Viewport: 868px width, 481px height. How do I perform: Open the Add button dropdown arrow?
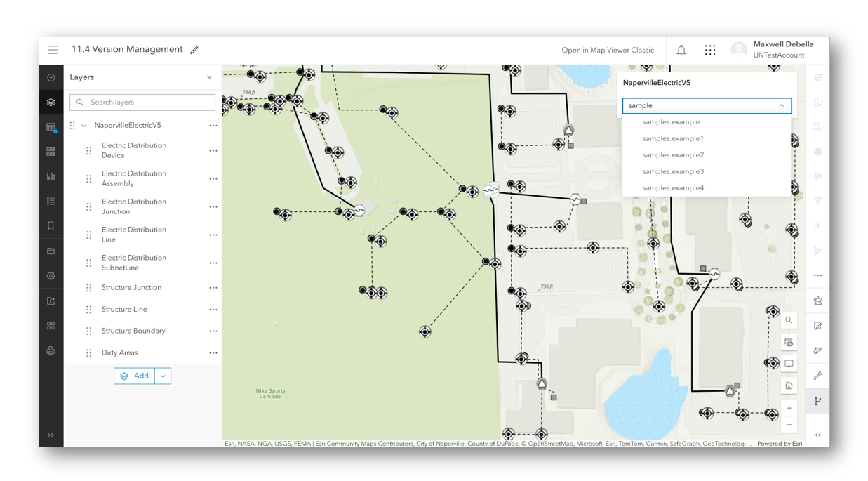point(163,376)
